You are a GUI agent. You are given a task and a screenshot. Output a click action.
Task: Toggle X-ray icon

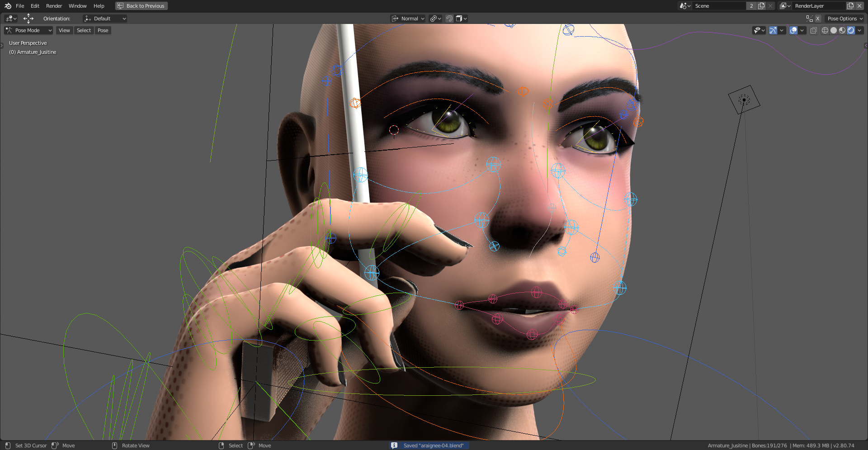[814, 30]
